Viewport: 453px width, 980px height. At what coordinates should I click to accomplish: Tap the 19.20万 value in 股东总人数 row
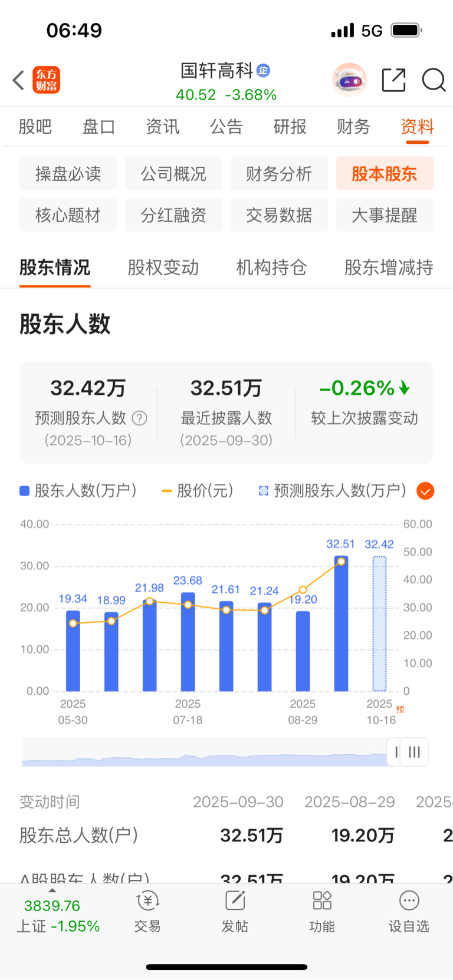[x=363, y=835]
